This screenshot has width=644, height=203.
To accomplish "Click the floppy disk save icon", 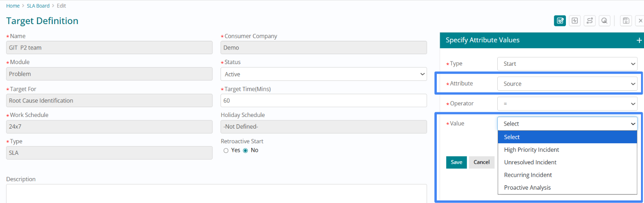I will click(626, 21).
